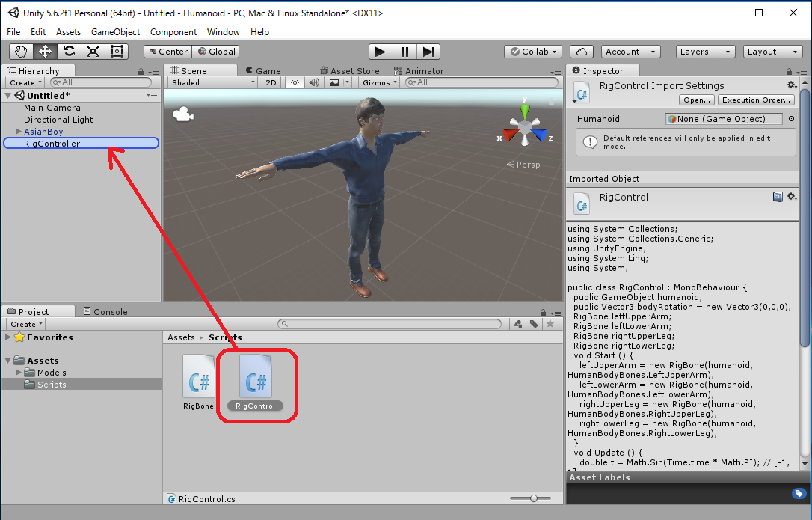
Task: Select the Rotate tool
Action: 69,52
